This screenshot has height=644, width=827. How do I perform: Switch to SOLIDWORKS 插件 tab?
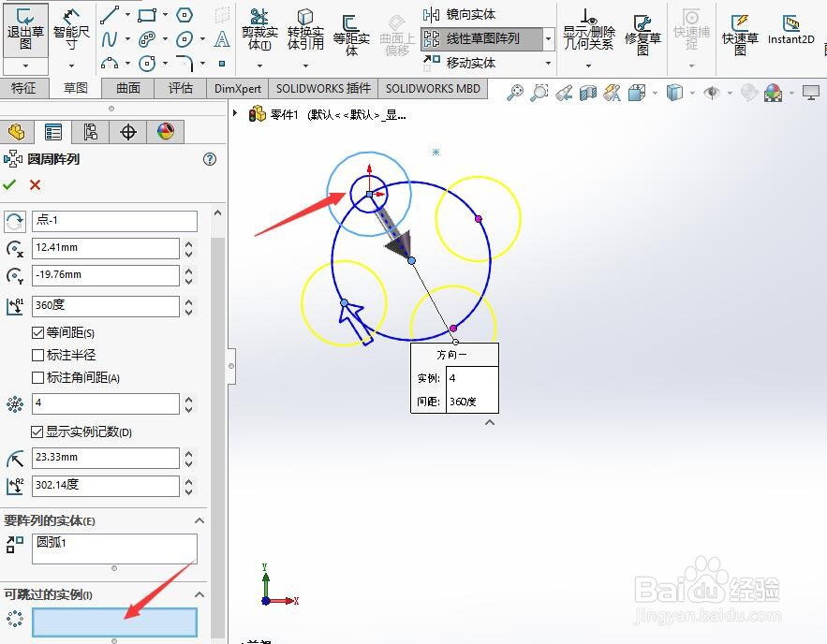click(323, 89)
